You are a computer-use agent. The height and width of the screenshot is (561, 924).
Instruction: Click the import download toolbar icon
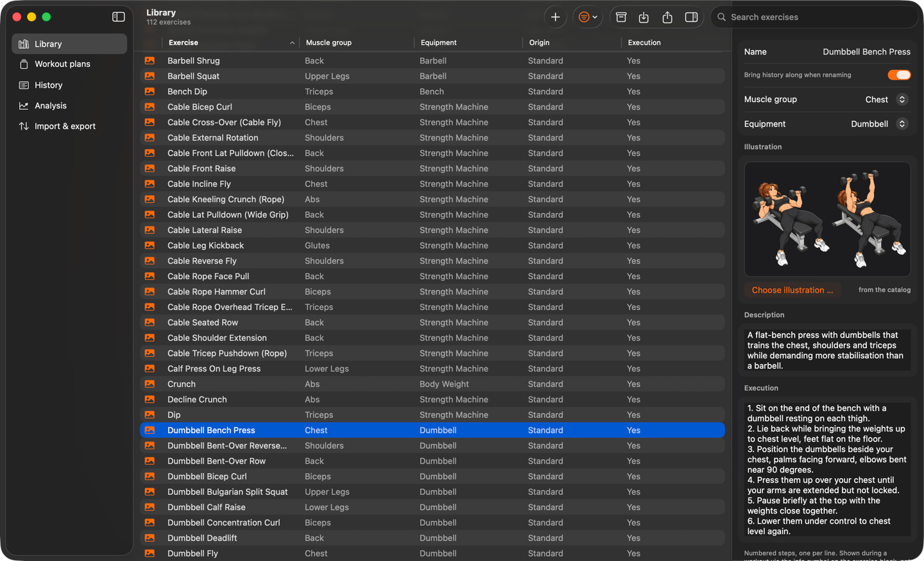pyautogui.click(x=644, y=17)
